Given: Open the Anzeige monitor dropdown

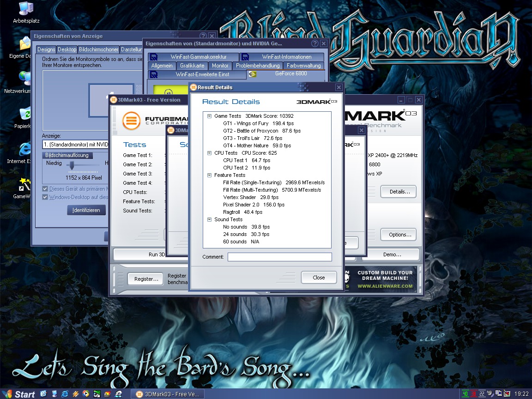Looking at the screenshot, I should click(76, 145).
